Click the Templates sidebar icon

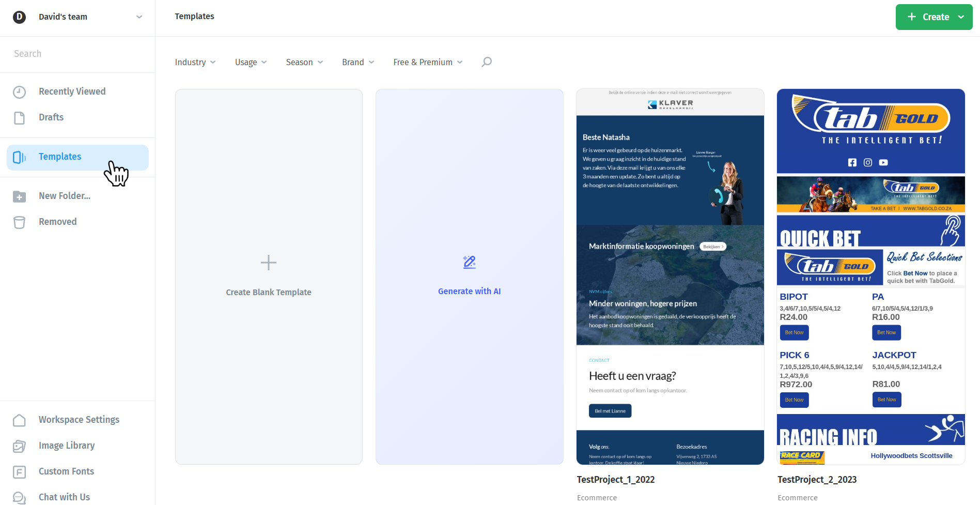pyautogui.click(x=19, y=157)
